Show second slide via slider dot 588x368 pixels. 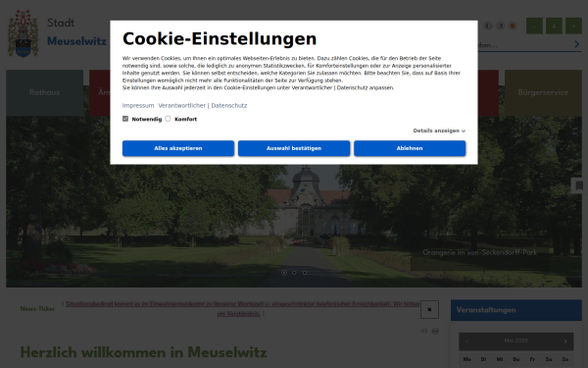[x=294, y=273]
